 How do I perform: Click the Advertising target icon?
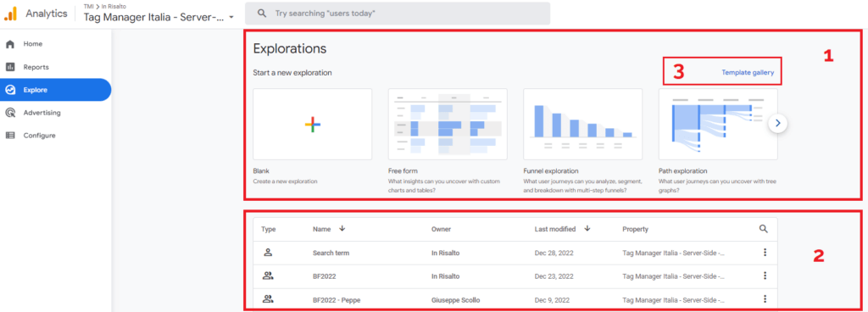[9, 112]
